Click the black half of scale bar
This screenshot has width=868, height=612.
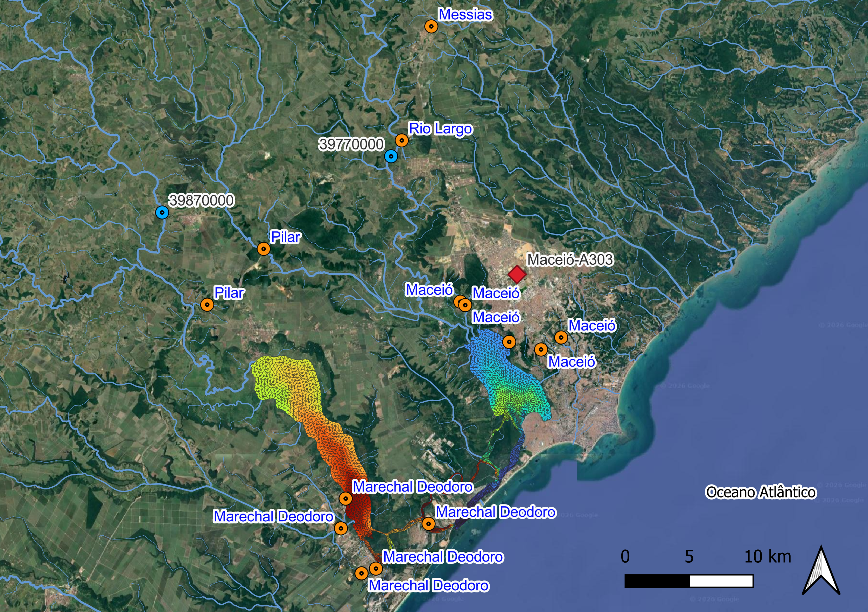tap(657, 580)
